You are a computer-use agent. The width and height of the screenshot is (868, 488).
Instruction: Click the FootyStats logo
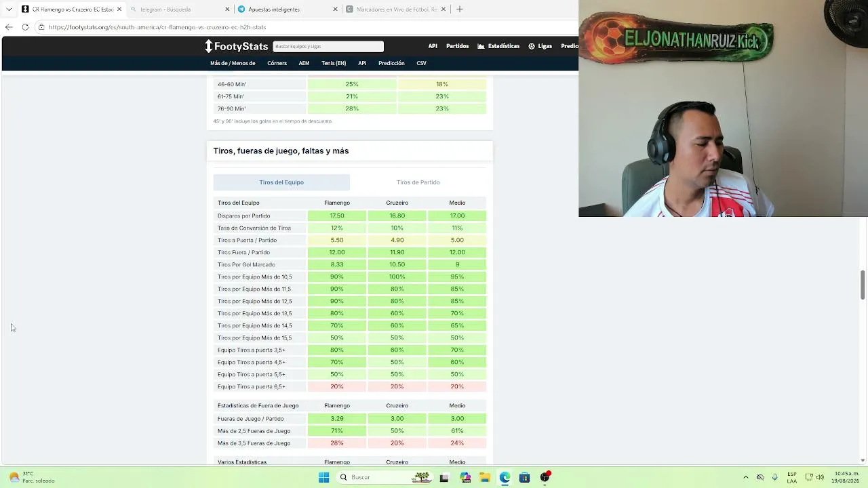236,46
